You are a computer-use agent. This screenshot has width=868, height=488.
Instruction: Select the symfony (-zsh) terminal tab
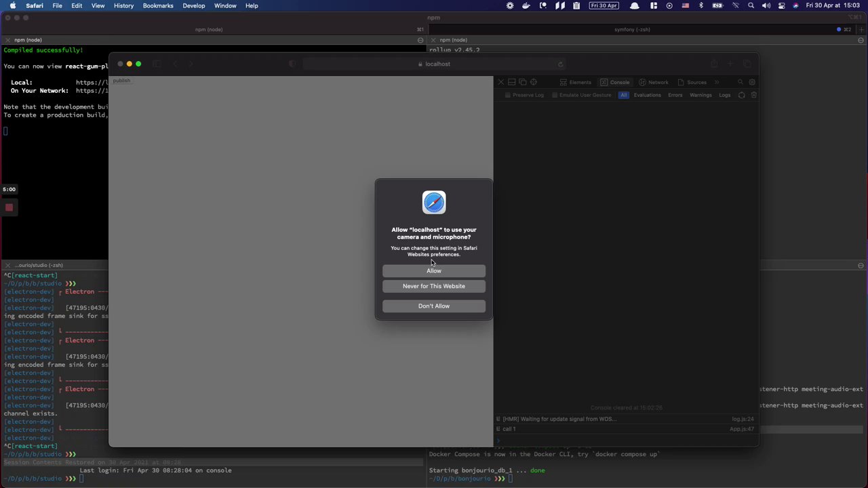[632, 29]
